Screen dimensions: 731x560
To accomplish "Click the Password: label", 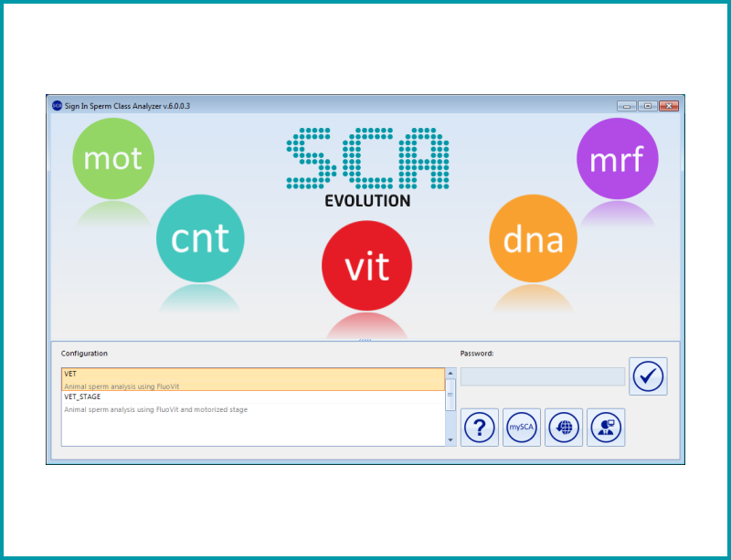I will pos(477,354).
